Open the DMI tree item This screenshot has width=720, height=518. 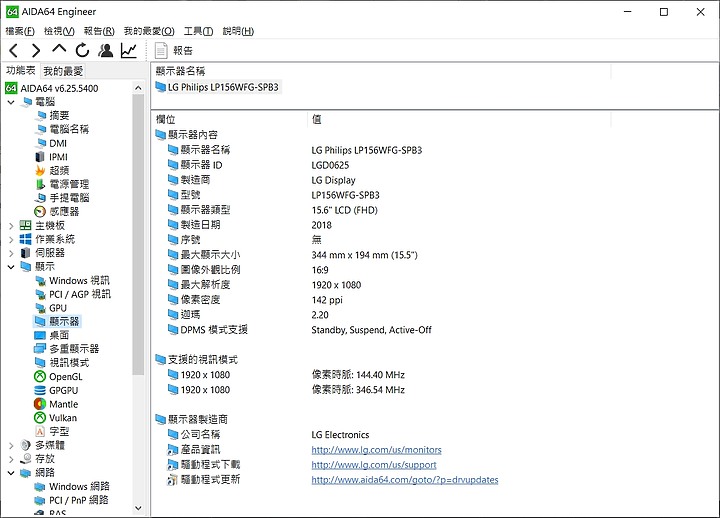[x=52, y=143]
